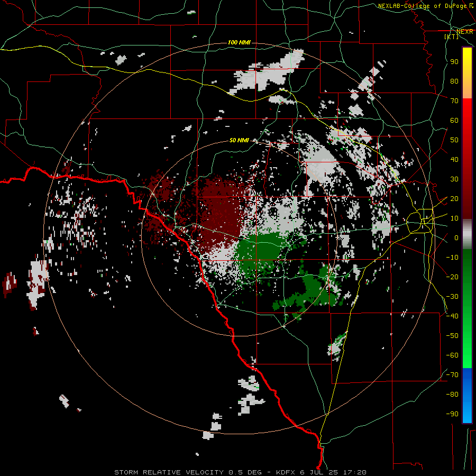Select the positive 30 knot scale label
The image size is (476, 476).
point(454,179)
